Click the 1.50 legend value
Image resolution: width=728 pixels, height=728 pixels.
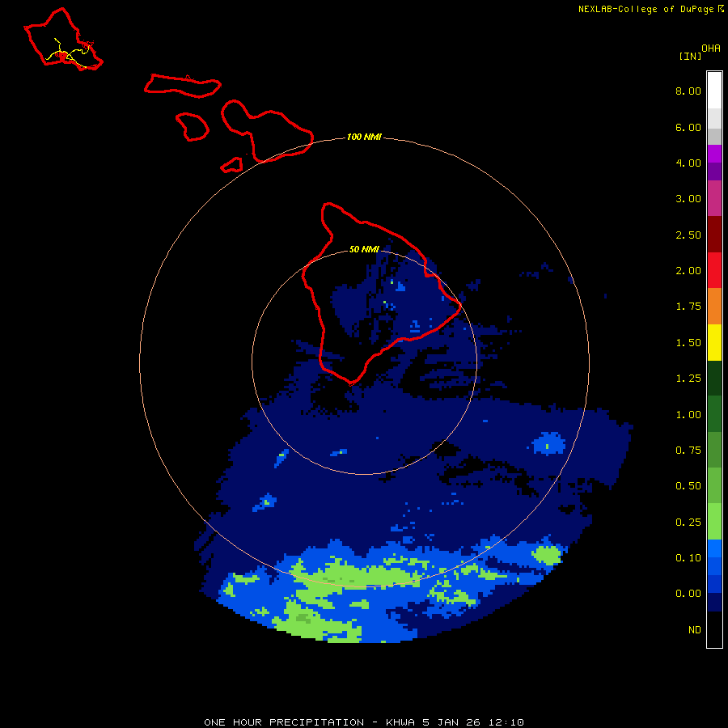[688, 343]
